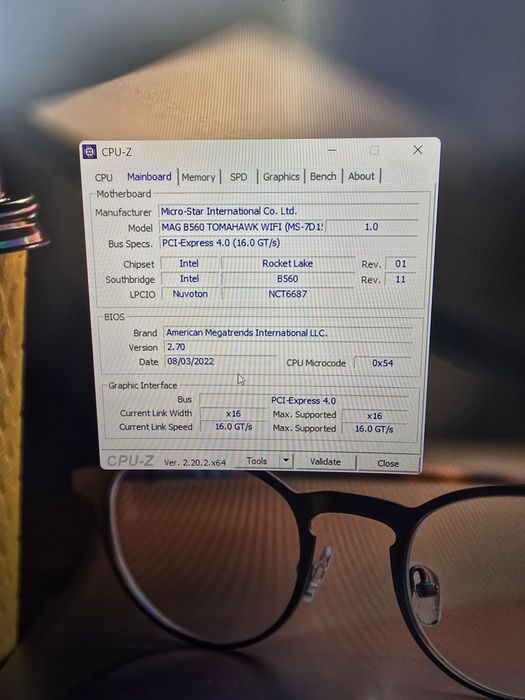Click the Chipset vendor field showing Intel

pyautogui.click(x=189, y=263)
